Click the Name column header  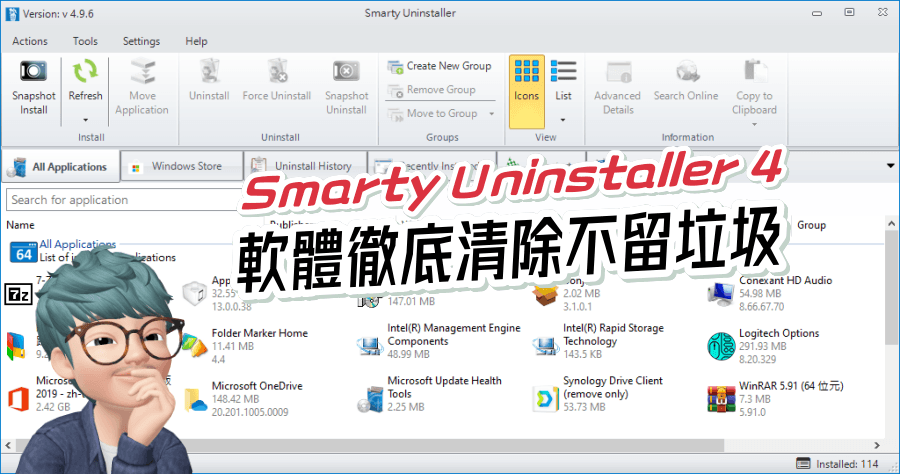tap(20, 225)
